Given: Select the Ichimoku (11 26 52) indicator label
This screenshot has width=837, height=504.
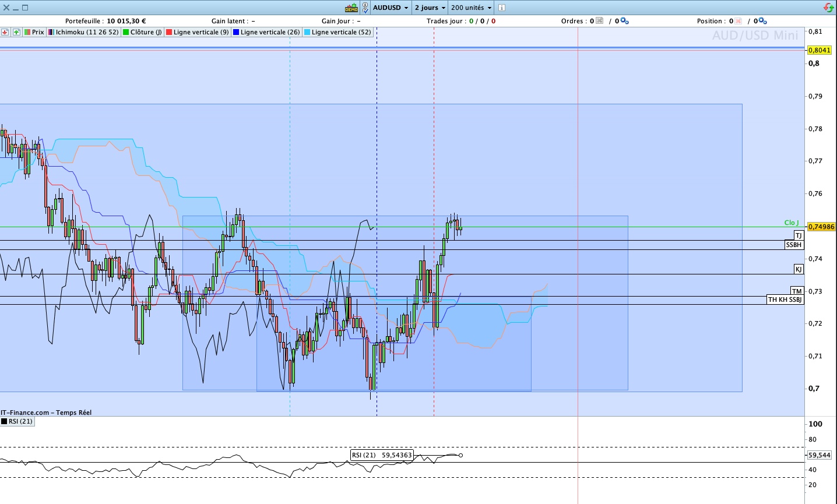Looking at the screenshot, I should point(83,32).
